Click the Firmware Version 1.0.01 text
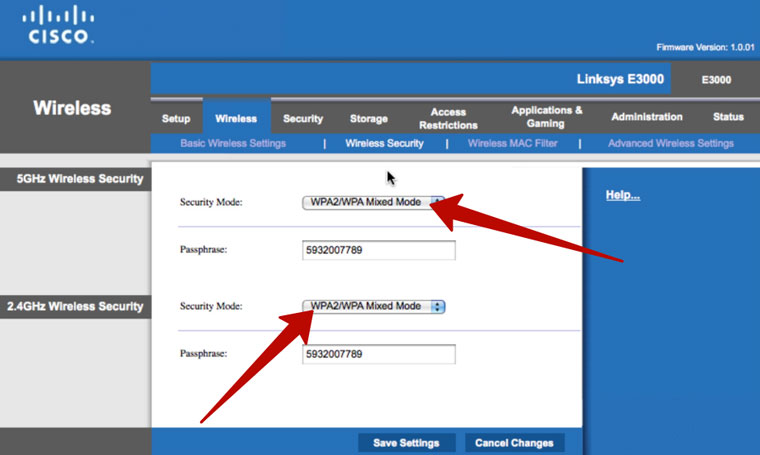The image size is (760, 455). tap(705, 47)
